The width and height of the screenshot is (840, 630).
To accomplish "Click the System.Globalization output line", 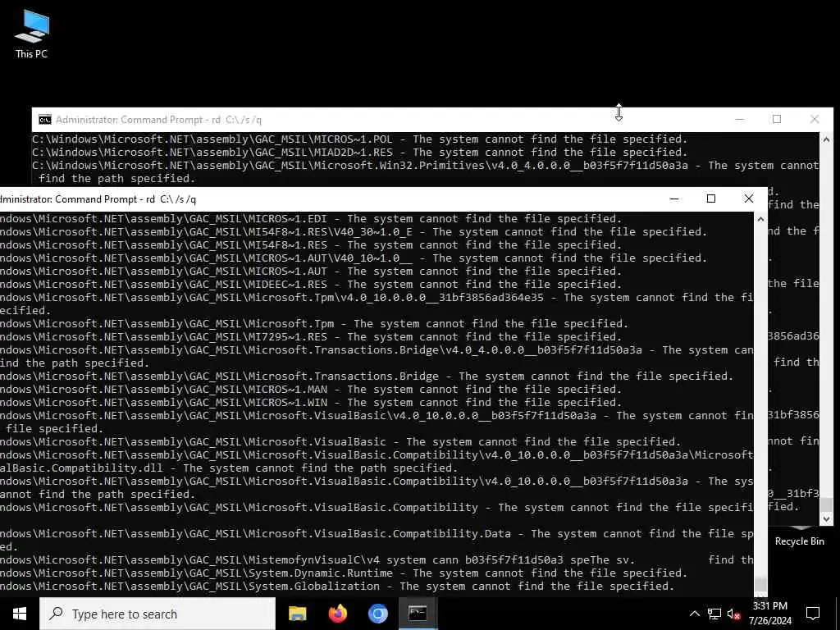I will 337,586.
